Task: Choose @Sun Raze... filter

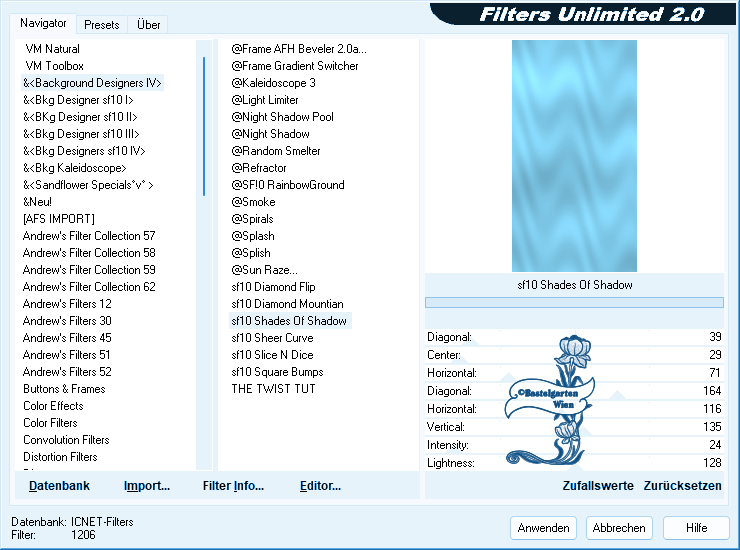Action: click(264, 270)
